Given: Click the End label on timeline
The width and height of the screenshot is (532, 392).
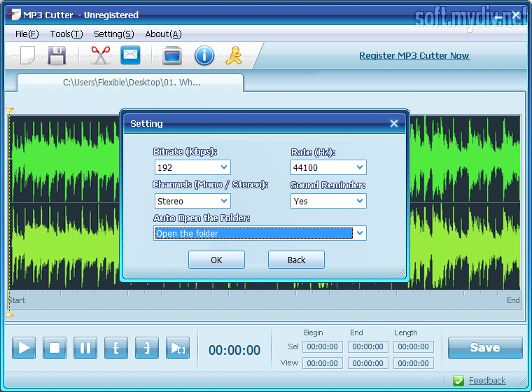Looking at the screenshot, I should tap(513, 300).
